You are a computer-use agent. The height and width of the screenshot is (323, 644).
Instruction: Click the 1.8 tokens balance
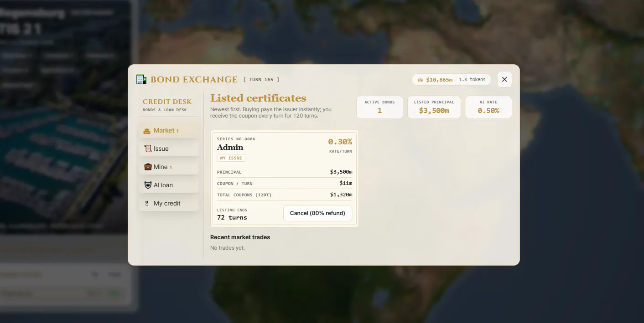pos(472,79)
